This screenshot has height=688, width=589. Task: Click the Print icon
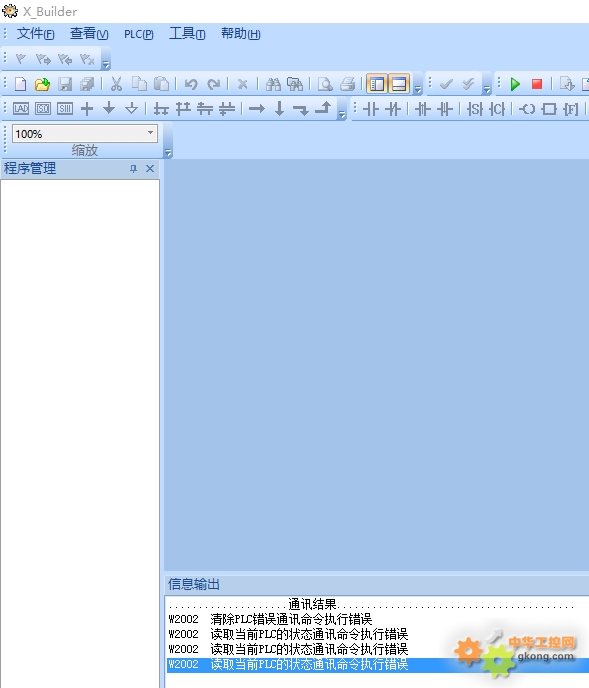click(x=347, y=84)
